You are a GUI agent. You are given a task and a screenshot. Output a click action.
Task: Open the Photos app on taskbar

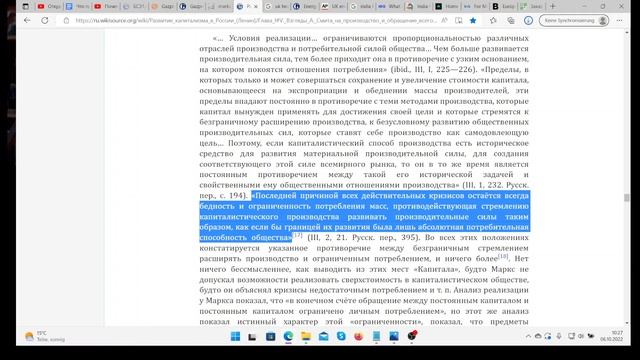pyautogui.click(x=394, y=336)
